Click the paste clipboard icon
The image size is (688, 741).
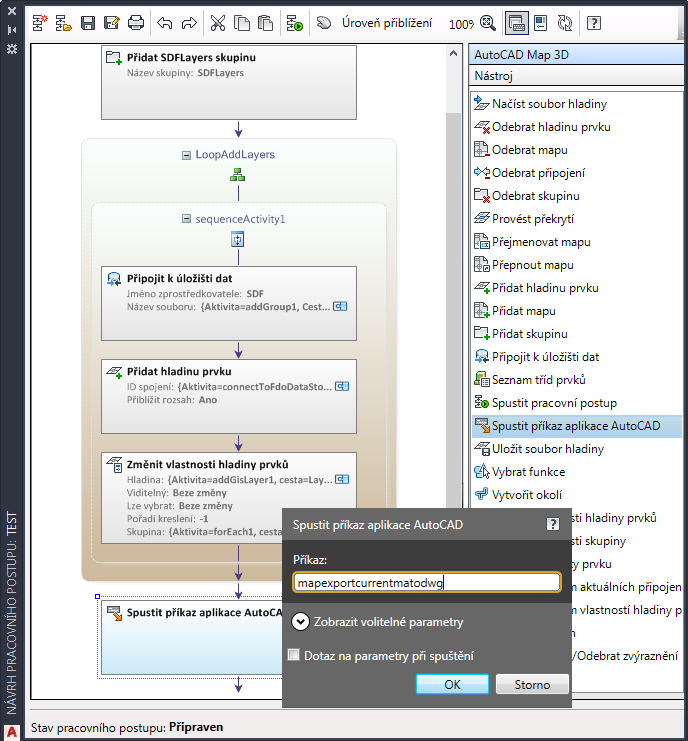pos(266,23)
